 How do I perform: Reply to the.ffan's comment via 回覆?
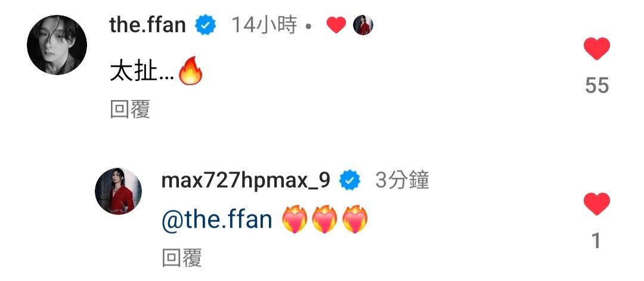130,110
